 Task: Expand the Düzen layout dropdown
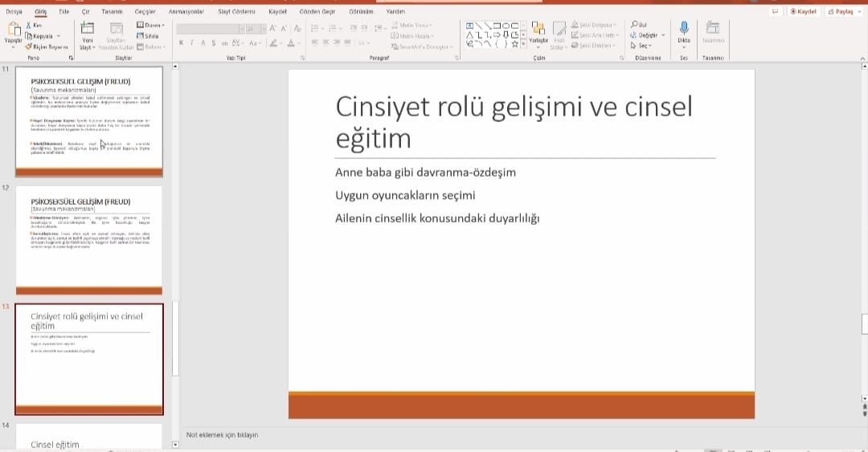pyautogui.click(x=150, y=25)
